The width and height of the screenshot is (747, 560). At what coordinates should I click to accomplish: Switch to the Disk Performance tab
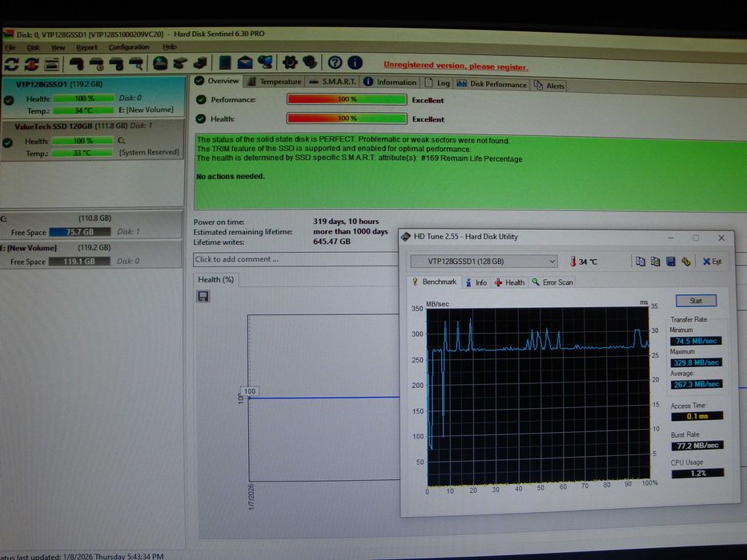492,84
